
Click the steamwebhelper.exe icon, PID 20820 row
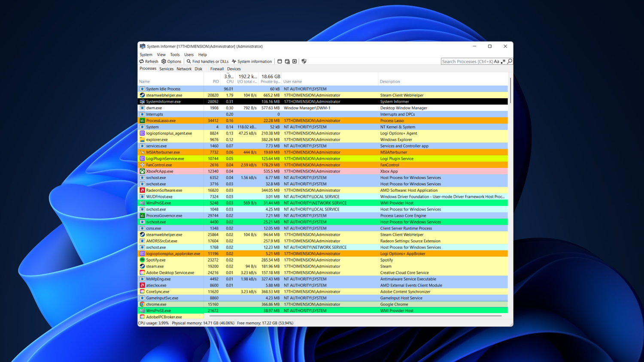(x=142, y=95)
